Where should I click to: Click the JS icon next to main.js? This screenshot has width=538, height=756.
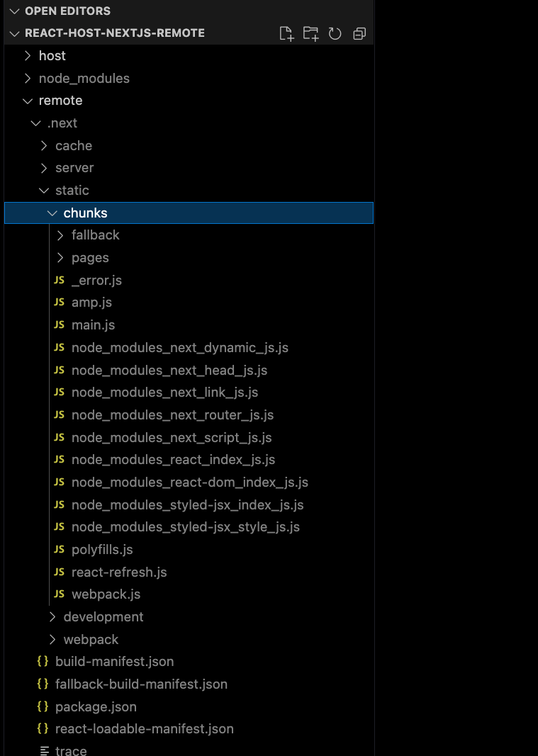59,325
